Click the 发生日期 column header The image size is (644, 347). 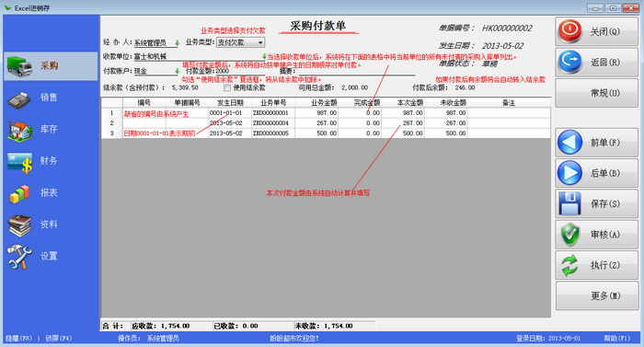coord(230,102)
